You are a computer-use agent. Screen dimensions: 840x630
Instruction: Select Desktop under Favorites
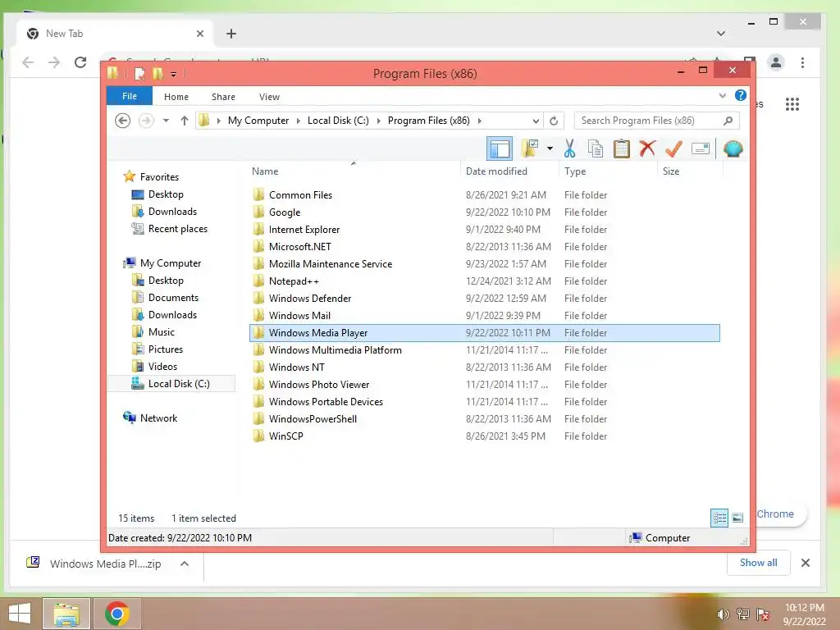166,194
